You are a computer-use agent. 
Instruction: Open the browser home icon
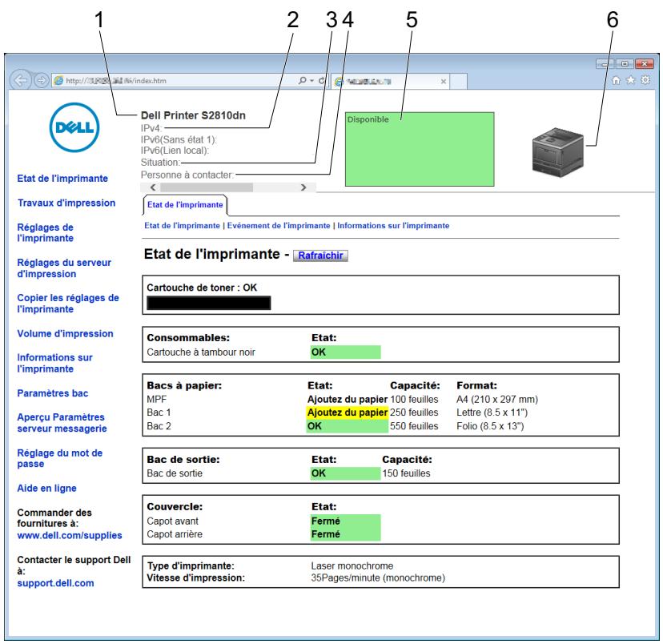(x=616, y=80)
